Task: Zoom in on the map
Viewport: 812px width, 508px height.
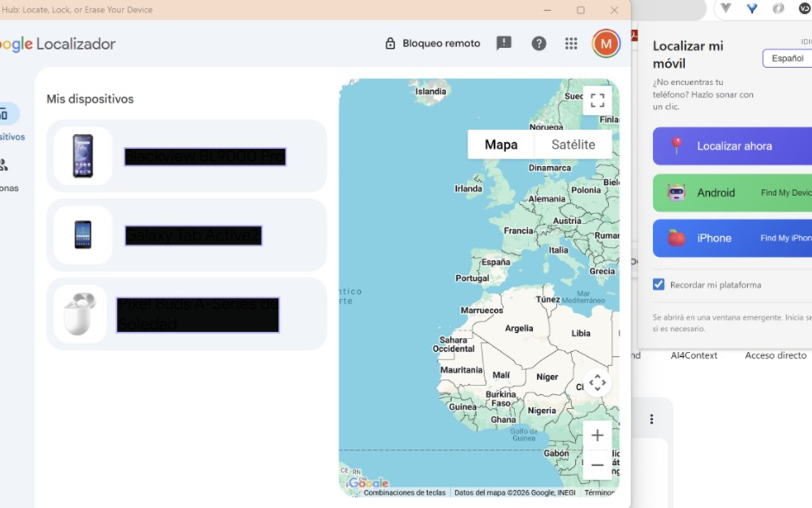Action: (x=597, y=436)
